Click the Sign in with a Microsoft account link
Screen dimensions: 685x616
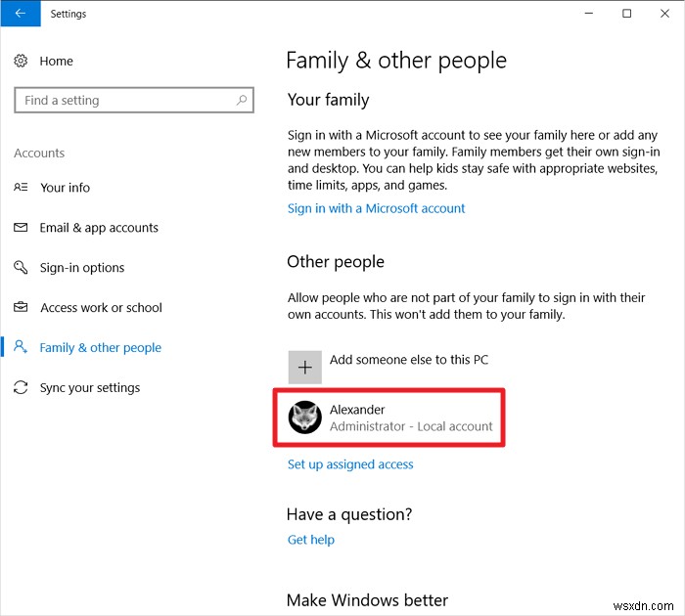[x=376, y=208]
